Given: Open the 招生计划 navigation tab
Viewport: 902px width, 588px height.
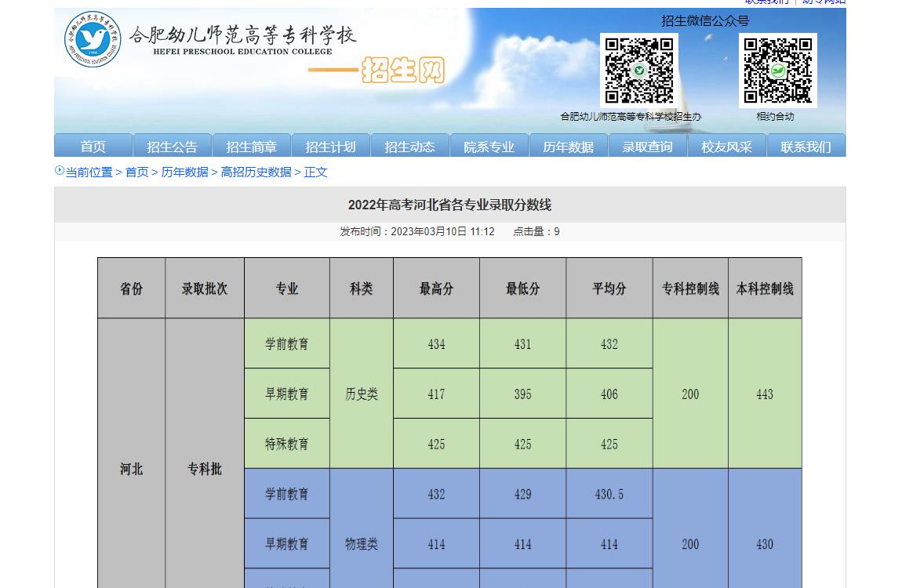Looking at the screenshot, I should click(330, 146).
